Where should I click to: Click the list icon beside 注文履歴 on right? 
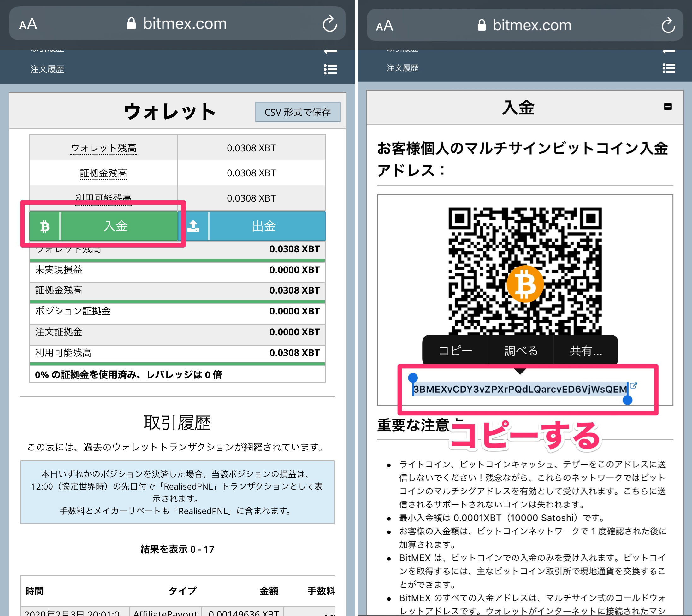click(669, 68)
